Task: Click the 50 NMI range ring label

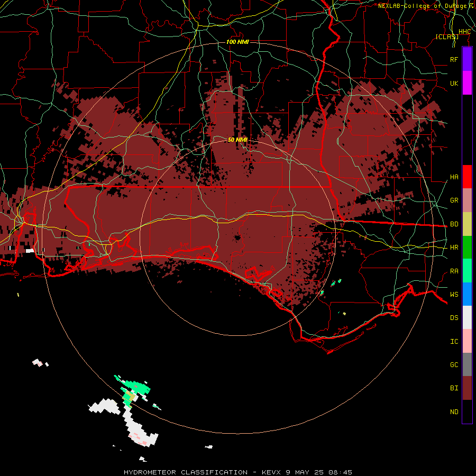Action: click(237, 140)
